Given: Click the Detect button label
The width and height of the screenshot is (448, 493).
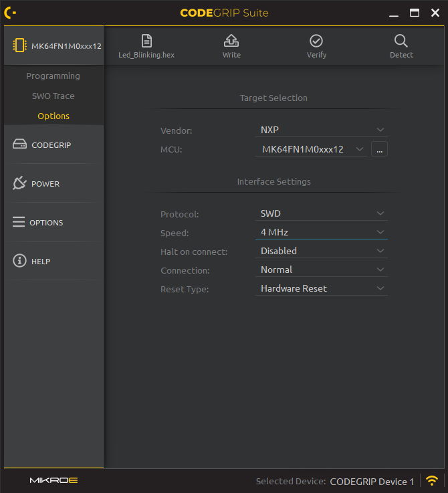Looking at the screenshot, I should [401, 55].
